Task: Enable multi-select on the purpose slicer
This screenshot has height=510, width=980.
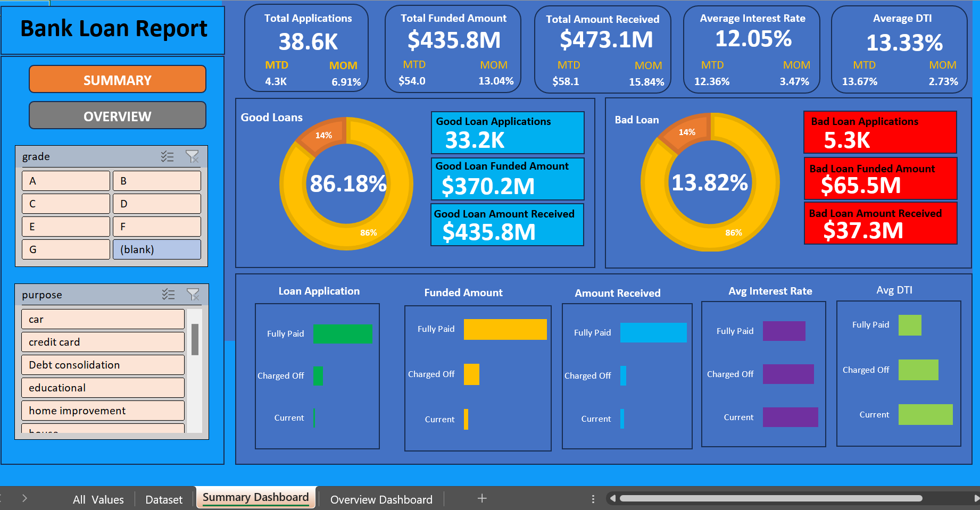Action: click(168, 294)
